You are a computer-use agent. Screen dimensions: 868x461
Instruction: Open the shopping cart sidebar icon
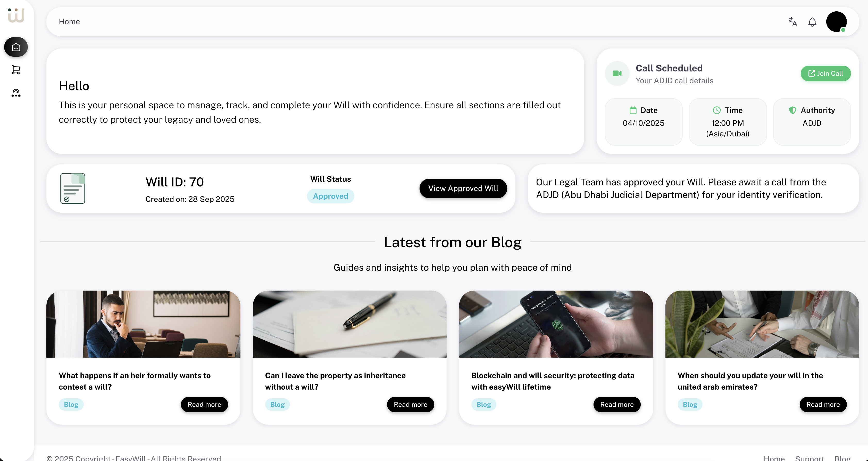[16, 70]
